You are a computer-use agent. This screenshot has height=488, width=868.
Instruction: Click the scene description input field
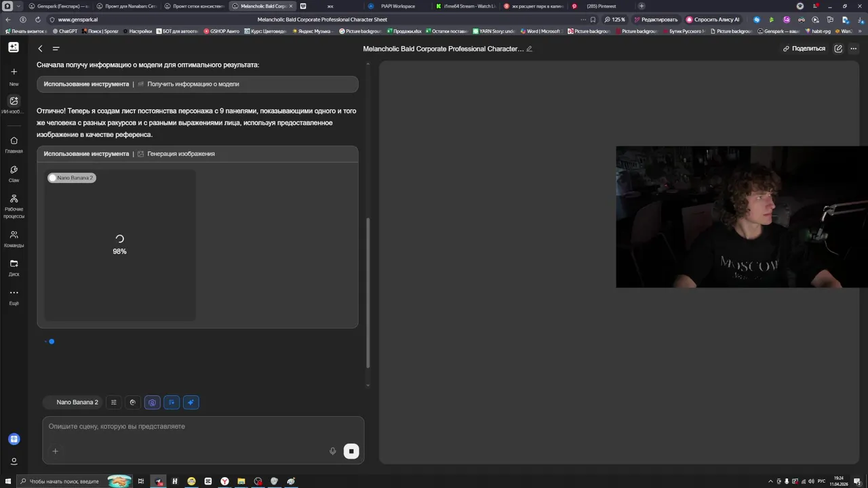[x=203, y=426]
